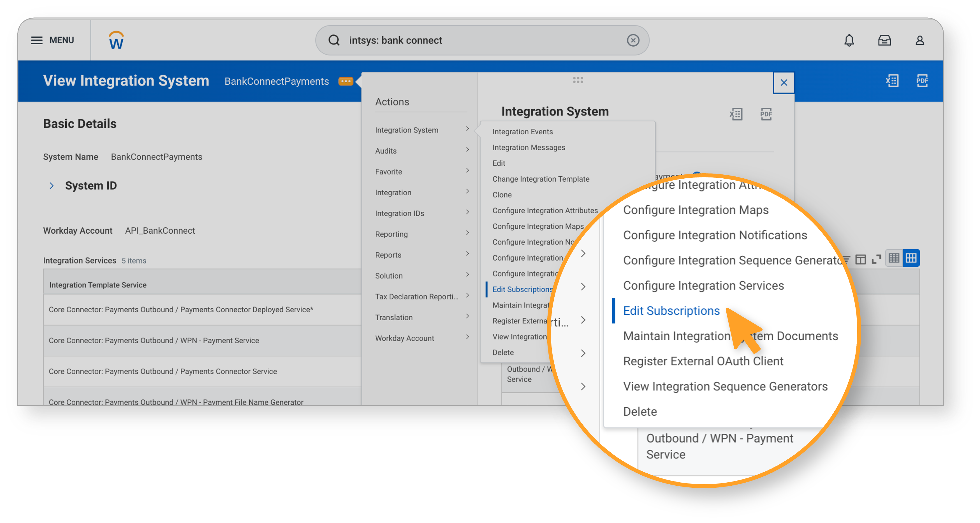Image resolution: width=980 pixels, height=523 pixels.
Task: Export page to PDF in blue header
Action: (922, 81)
